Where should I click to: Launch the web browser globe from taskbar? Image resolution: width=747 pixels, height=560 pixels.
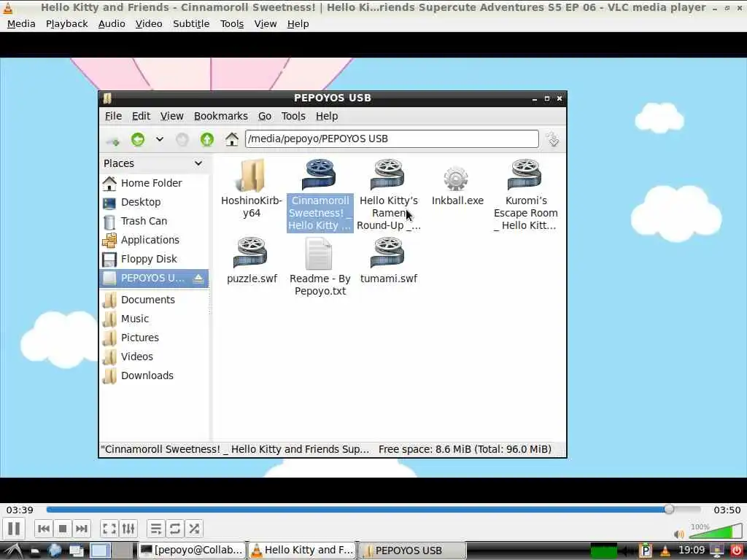point(55,551)
